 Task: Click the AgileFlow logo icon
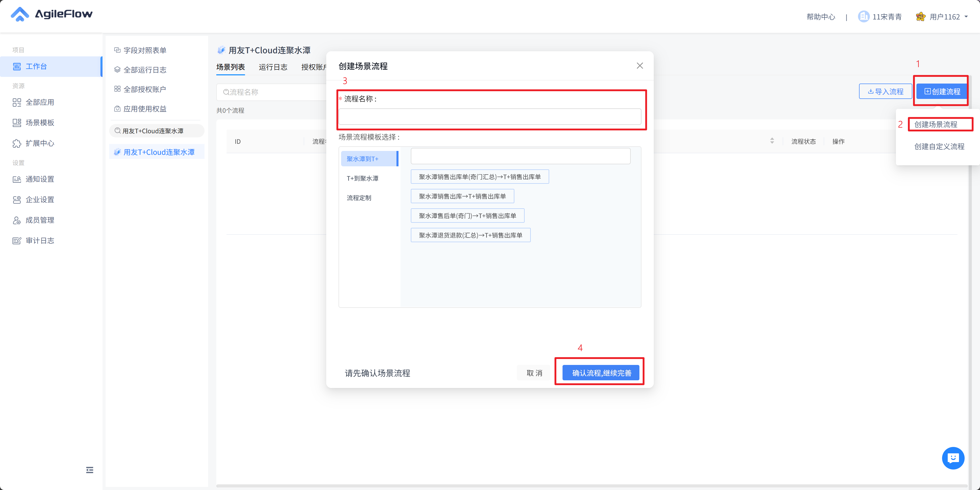tap(20, 14)
